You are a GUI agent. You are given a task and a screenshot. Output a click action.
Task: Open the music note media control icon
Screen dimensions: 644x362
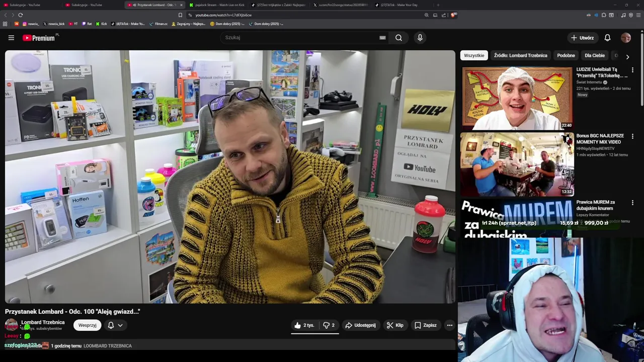623,15
